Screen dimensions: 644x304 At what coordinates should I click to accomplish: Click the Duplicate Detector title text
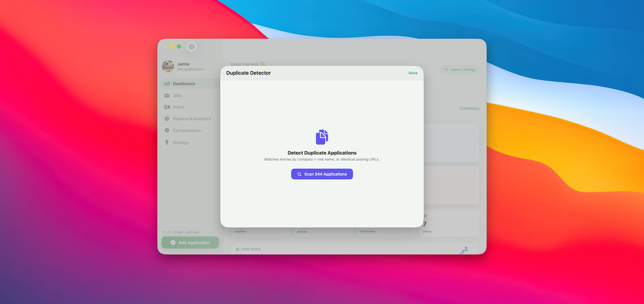[248, 73]
